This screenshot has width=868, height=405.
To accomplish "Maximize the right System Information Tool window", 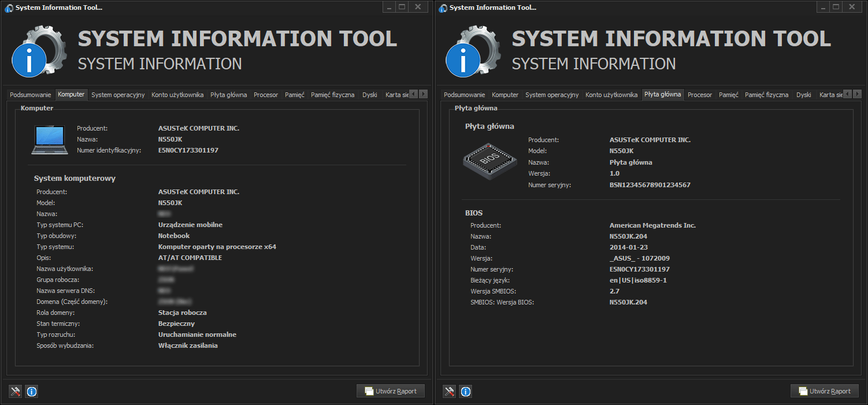I will (x=836, y=6).
